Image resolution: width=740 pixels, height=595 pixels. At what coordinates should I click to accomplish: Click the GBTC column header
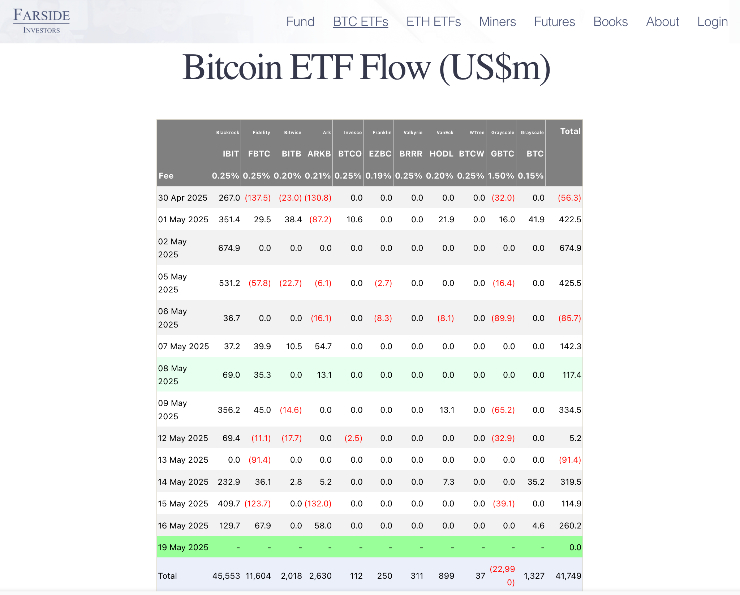click(502, 154)
